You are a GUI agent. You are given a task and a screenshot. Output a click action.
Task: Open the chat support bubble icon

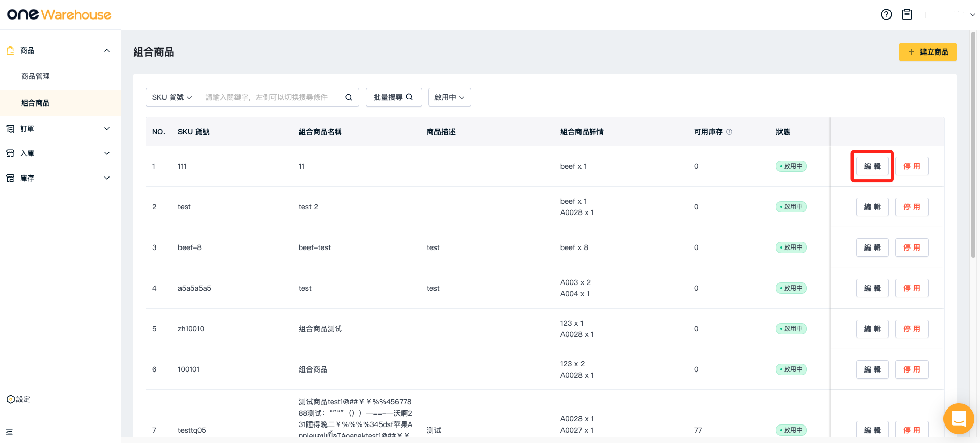(959, 419)
